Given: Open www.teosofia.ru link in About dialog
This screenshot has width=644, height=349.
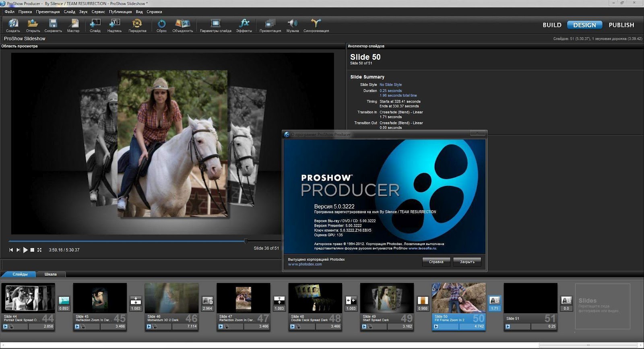Looking at the screenshot, I should tap(422, 248).
